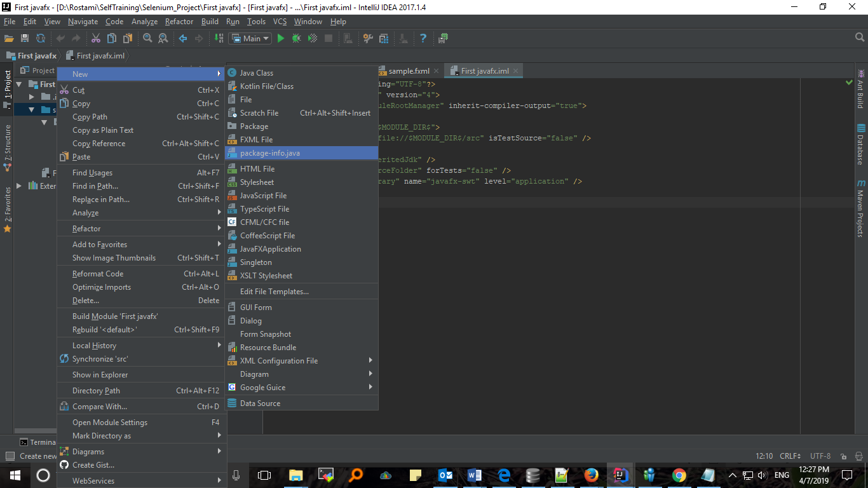Screen dimensions: 868x488
Task: Open CRLF line separator selector
Action: pos(790,456)
